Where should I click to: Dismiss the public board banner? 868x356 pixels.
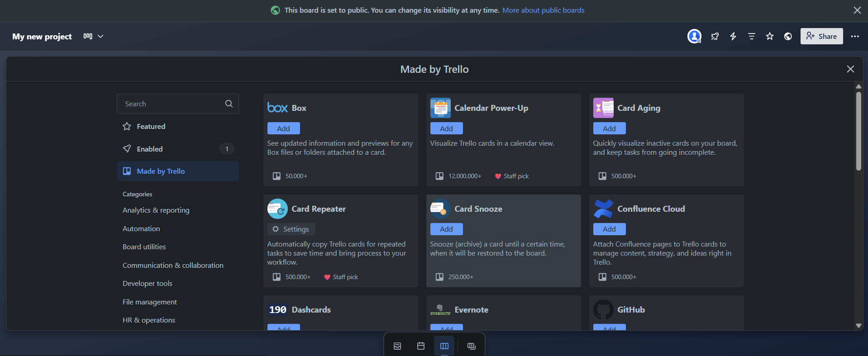click(857, 10)
